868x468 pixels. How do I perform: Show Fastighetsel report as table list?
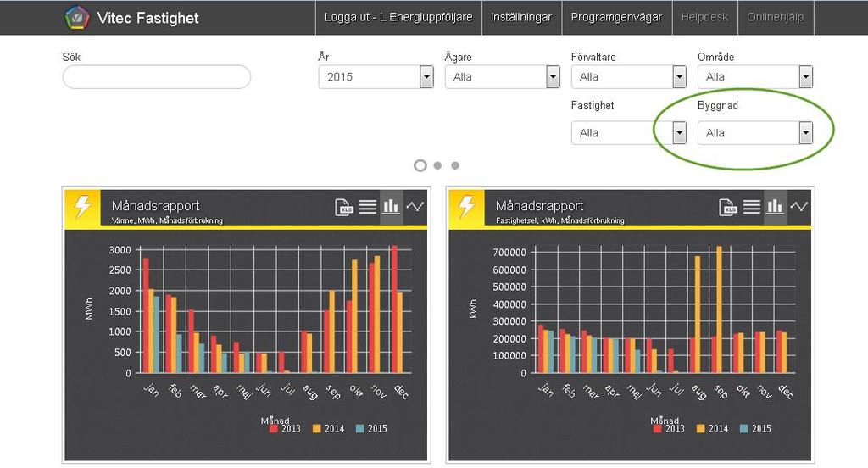(752, 207)
